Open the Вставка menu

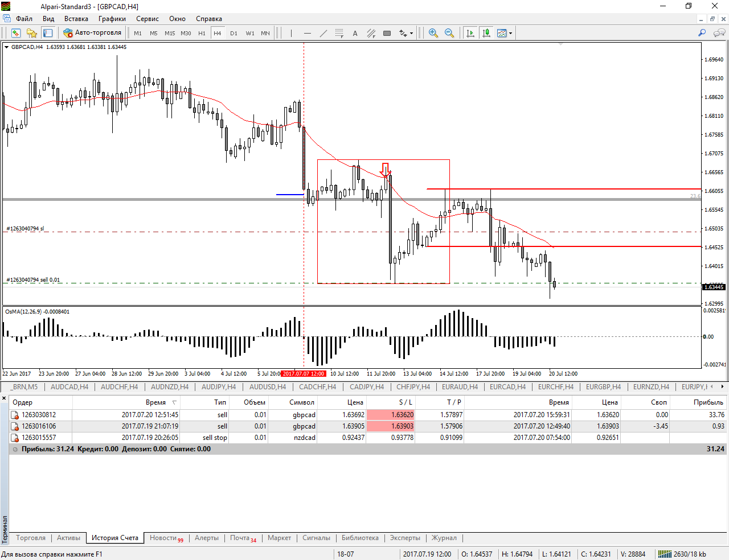click(76, 19)
